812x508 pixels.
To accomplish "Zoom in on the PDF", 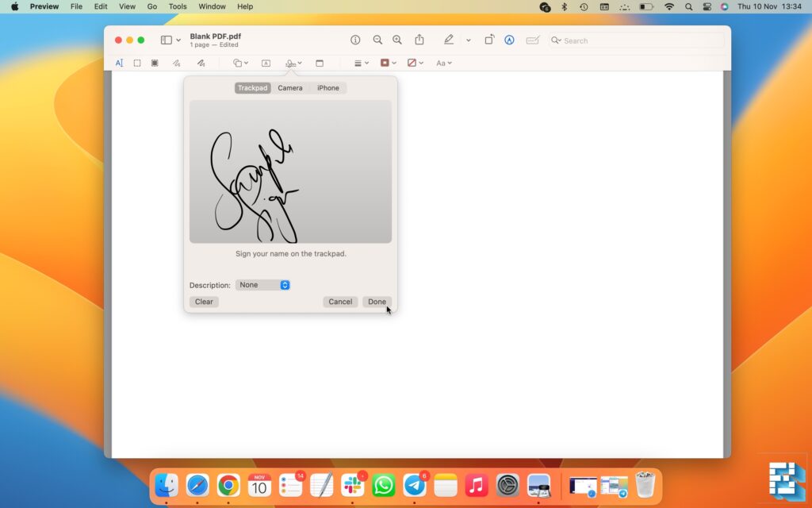I will point(397,40).
